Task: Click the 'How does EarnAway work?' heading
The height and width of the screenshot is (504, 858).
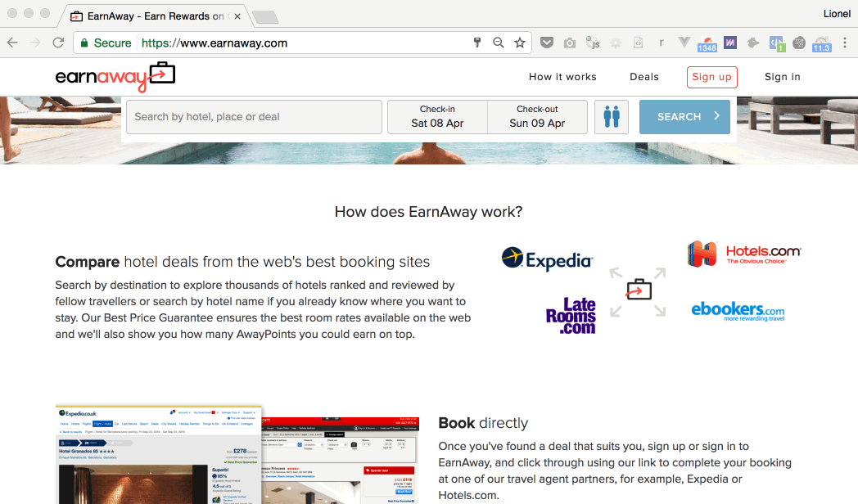Action: click(428, 212)
